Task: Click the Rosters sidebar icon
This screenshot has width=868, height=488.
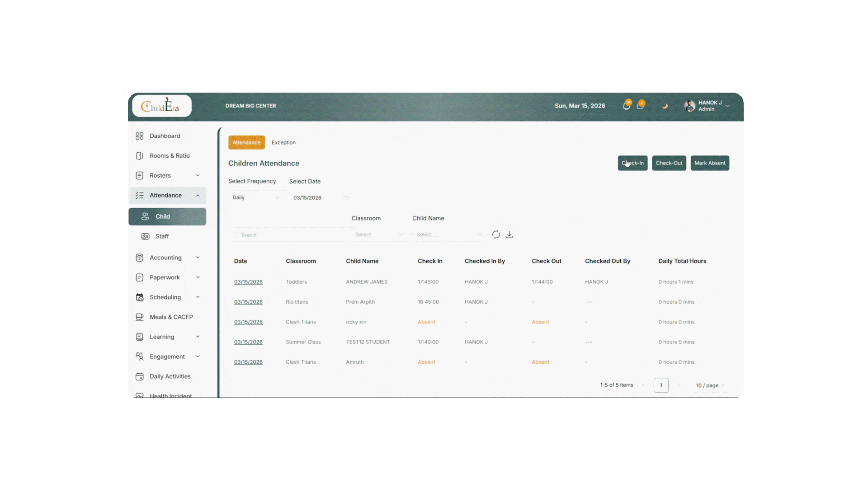Action: (140, 176)
